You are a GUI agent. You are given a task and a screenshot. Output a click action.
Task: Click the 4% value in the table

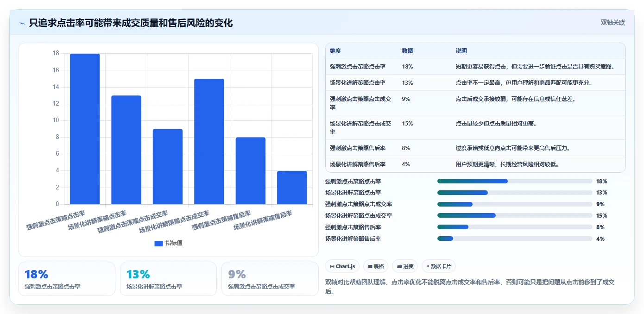tap(406, 164)
